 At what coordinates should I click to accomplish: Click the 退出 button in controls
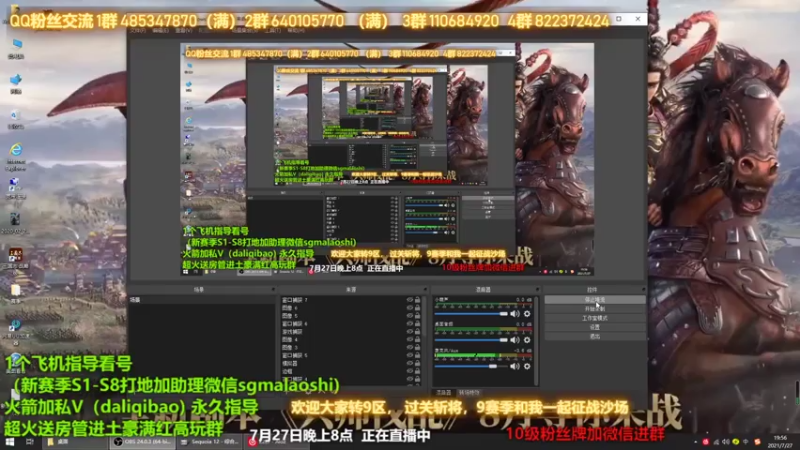(x=594, y=336)
